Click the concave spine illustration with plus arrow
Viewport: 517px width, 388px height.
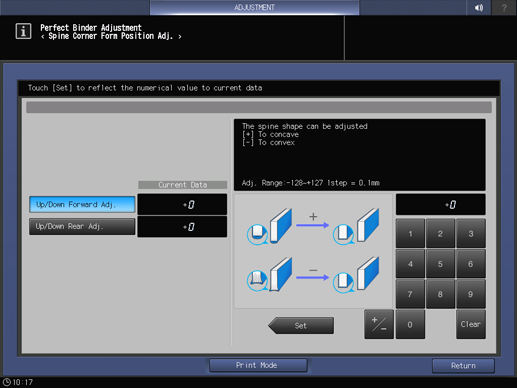tap(313, 226)
